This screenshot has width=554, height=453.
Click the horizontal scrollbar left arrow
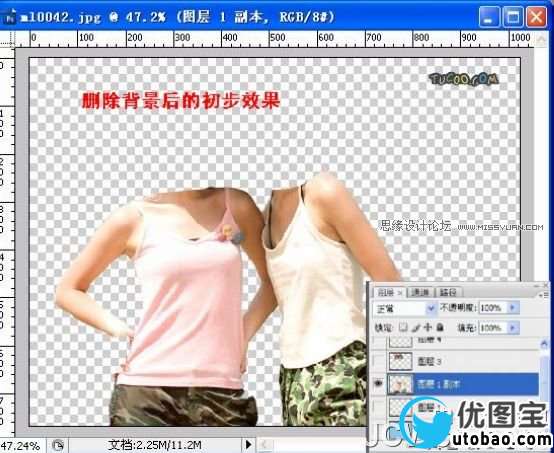(266, 444)
